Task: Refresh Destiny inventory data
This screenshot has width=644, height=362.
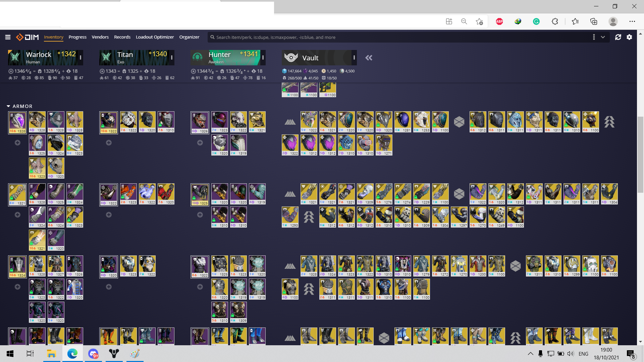Action: pos(618,37)
